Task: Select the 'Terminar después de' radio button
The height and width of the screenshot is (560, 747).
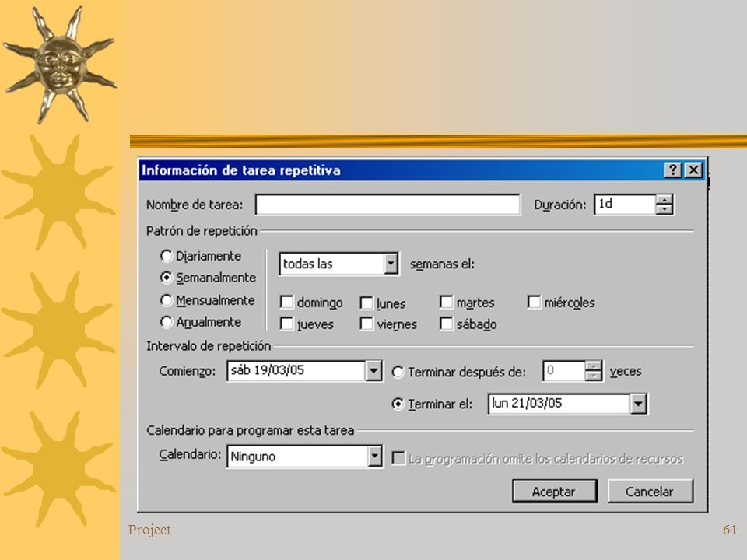Action: click(398, 372)
